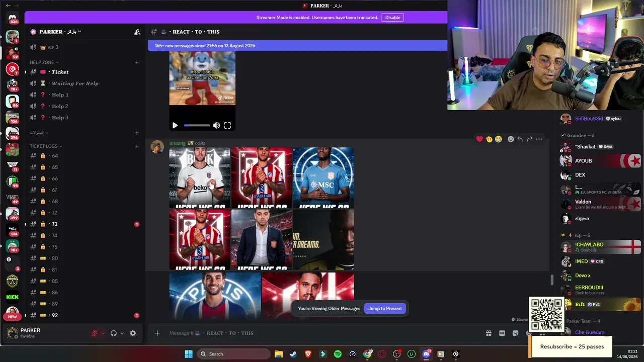The width and height of the screenshot is (644, 362).
Task: Open the blue MSC jersey player image
Action: click(324, 177)
